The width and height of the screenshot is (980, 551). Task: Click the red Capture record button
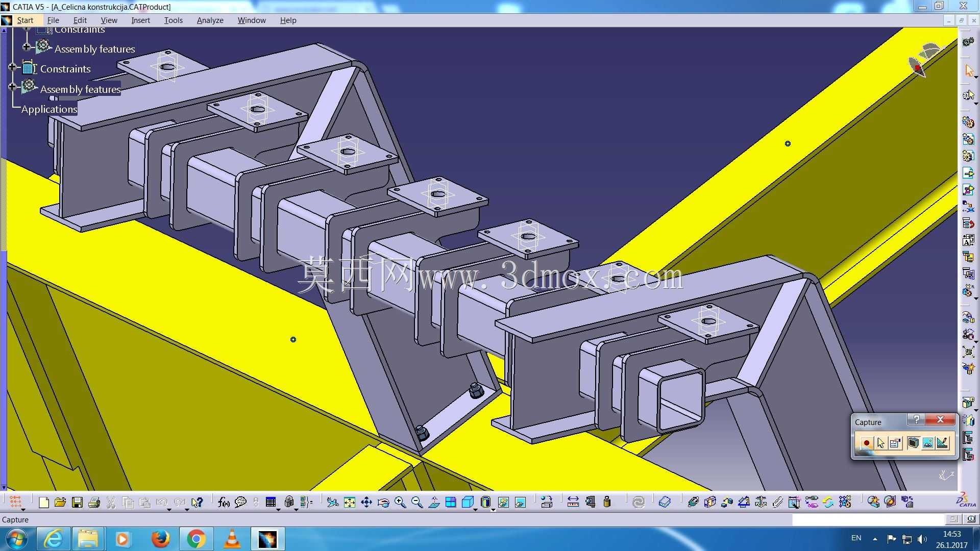click(866, 443)
